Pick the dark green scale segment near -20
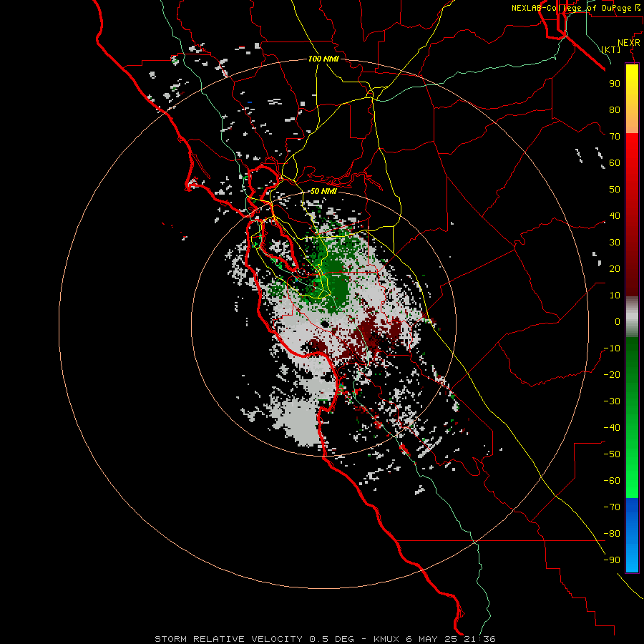644x644 pixels. (632, 370)
